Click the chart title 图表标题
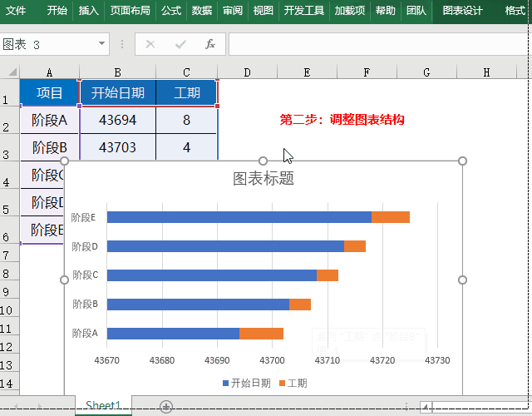Viewport: 532px width, 416px height. [x=264, y=179]
